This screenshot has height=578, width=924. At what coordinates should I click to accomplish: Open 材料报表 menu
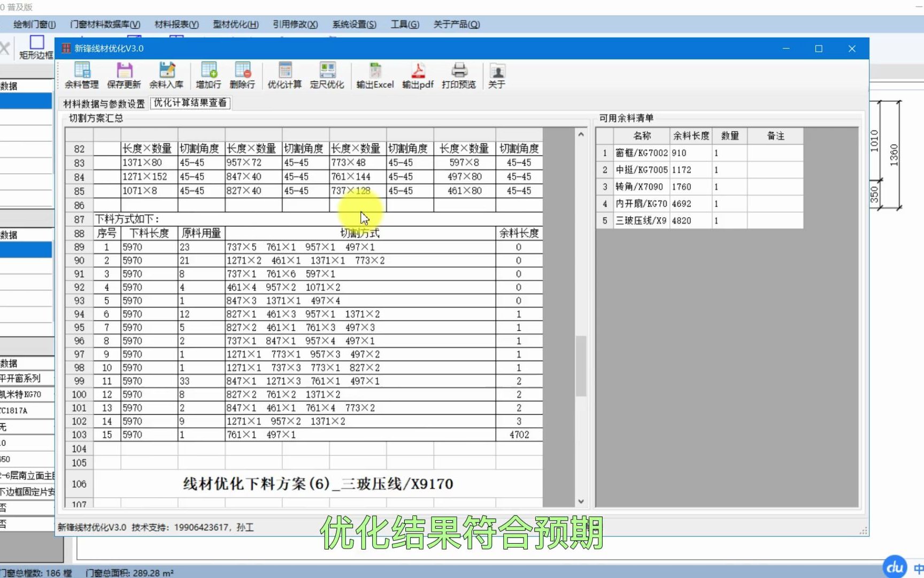coord(176,24)
